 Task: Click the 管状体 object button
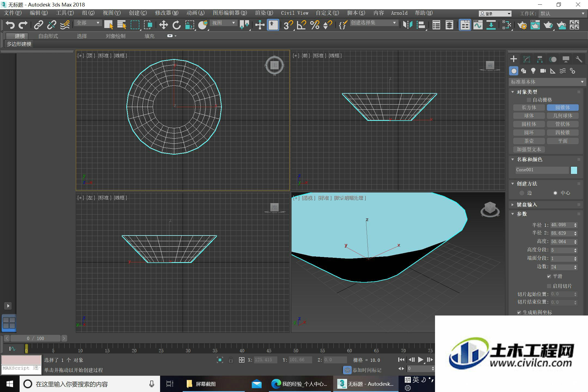tap(563, 124)
